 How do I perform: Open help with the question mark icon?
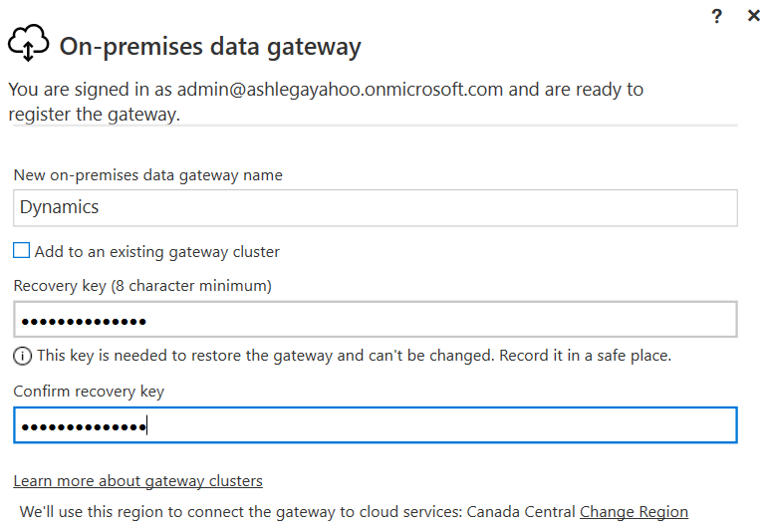point(716,16)
